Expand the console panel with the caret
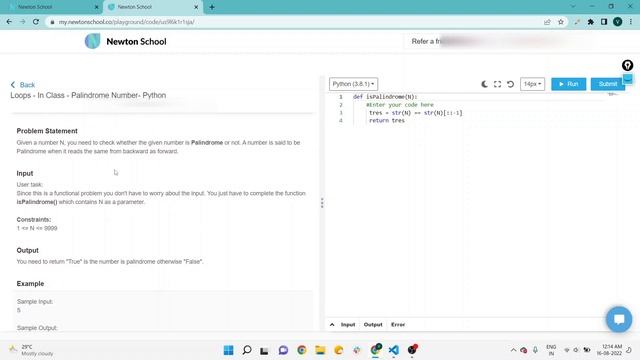This screenshot has width=640, height=360. point(332,325)
